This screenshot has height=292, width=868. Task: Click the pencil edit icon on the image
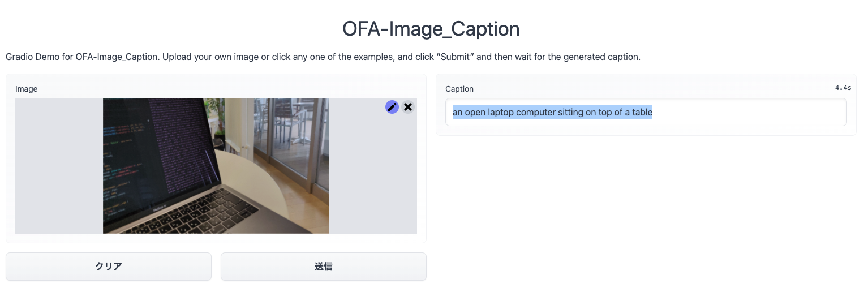[392, 107]
